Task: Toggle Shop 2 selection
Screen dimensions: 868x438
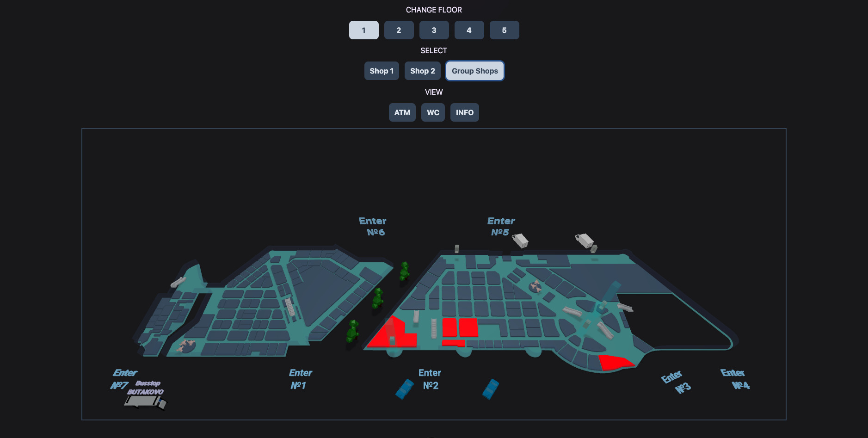Action: pos(422,71)
